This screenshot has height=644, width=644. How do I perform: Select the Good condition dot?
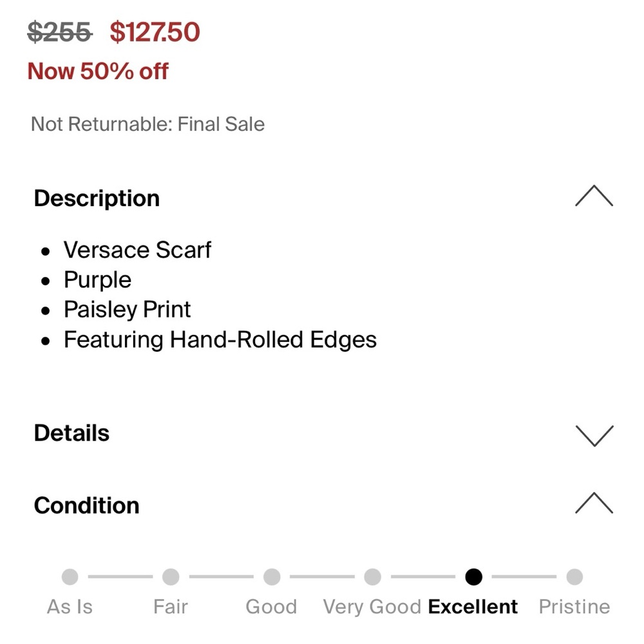(272, 576)
